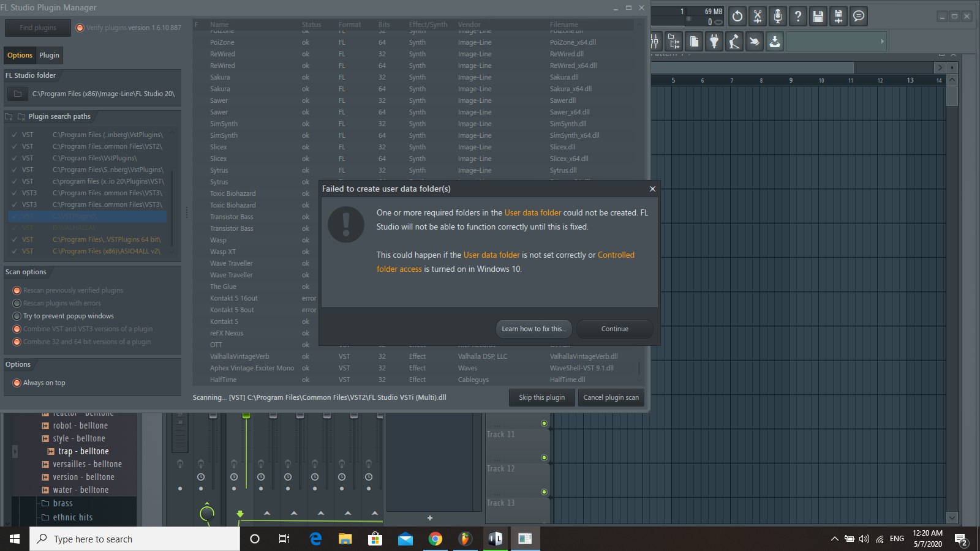Image resolution: width=980 pixels, height=551 pixels.
Task: Toggle 'Try to prevent popup windows'
Action: point(17,316)
